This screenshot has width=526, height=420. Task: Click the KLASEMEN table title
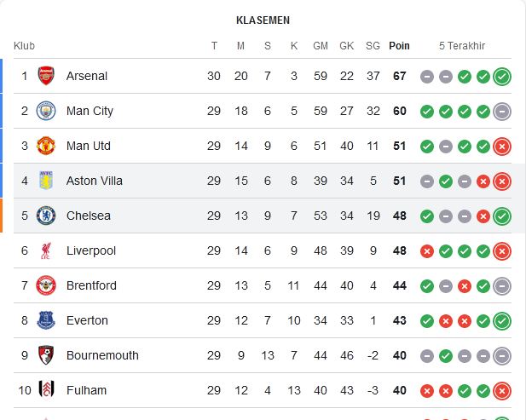tap(263, 20)
